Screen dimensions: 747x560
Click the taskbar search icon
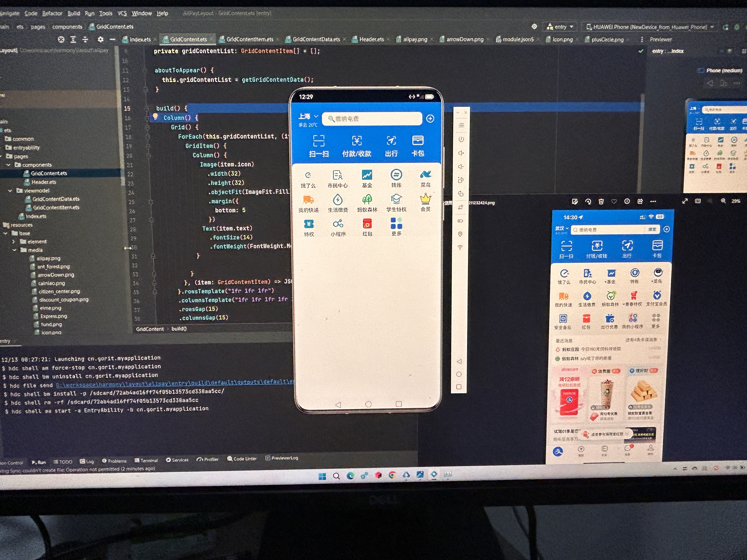pyautogui.click(x=336, y=476)
